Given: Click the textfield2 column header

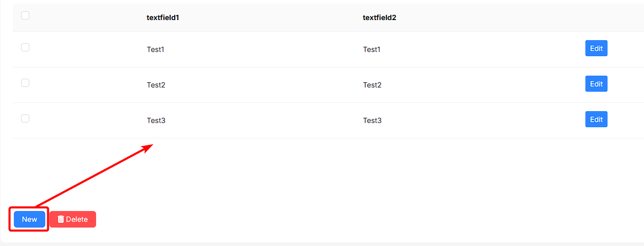Looking at the screenshot, I should point(379,17).
